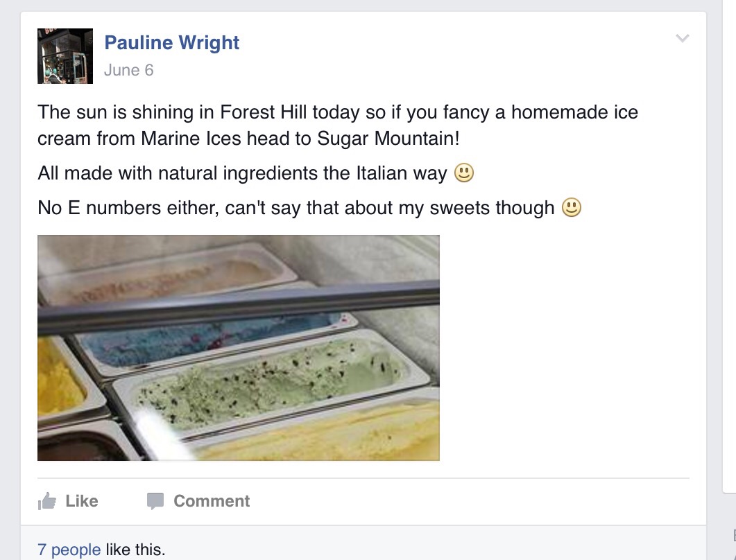
Task: Open the June 6 post timestamp
Action: click(x=128, y=70)
